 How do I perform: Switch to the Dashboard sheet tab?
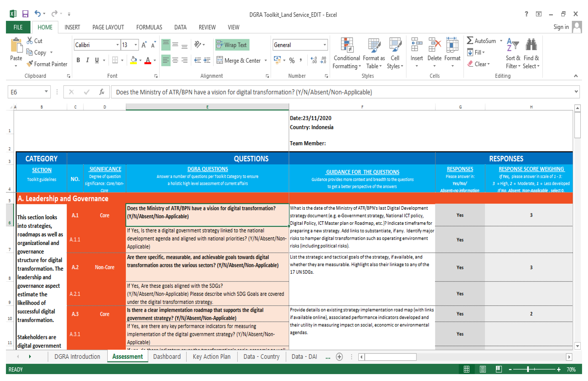[x=167, y=357]
